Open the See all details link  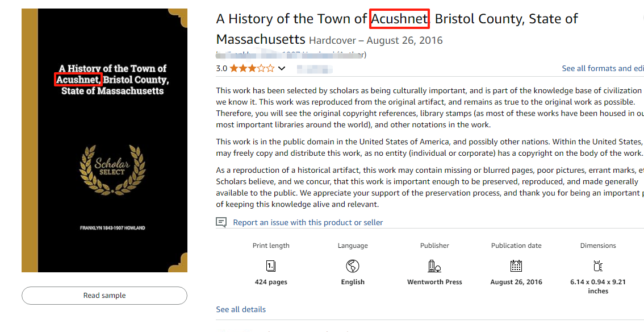click(241, 309)
